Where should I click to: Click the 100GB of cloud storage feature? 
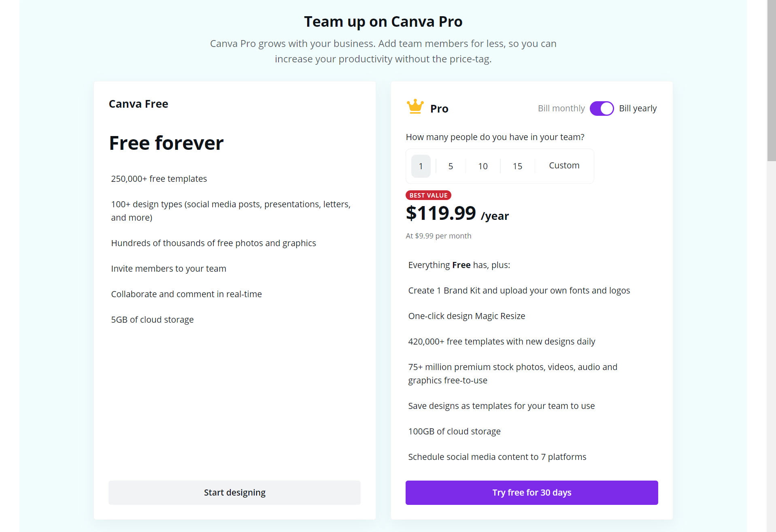tap(454, 431)
